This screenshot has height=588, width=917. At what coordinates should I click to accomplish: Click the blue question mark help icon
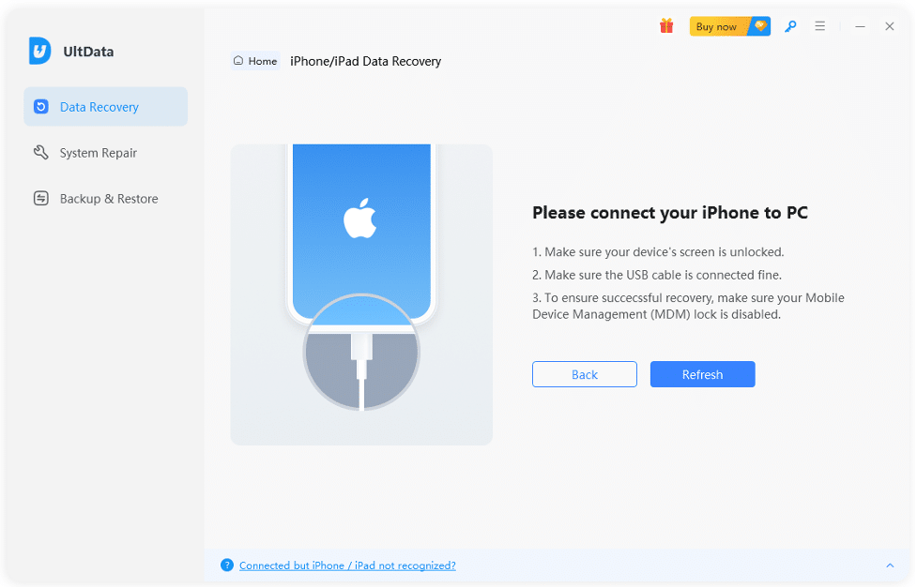(x=227, y=565)
